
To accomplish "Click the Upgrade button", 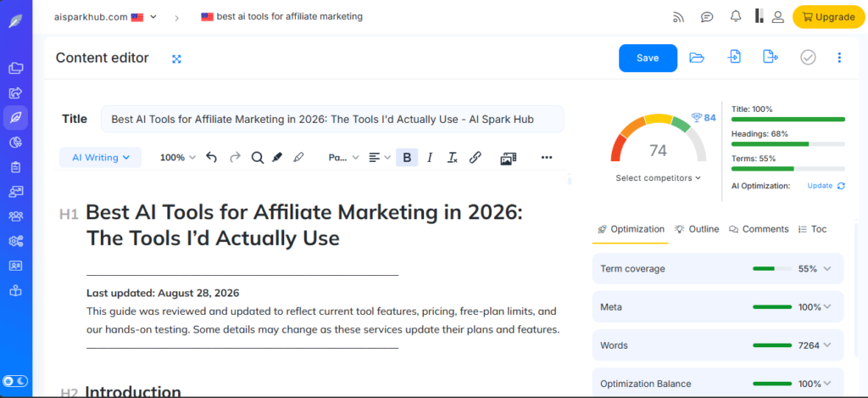I will [828, 17].
